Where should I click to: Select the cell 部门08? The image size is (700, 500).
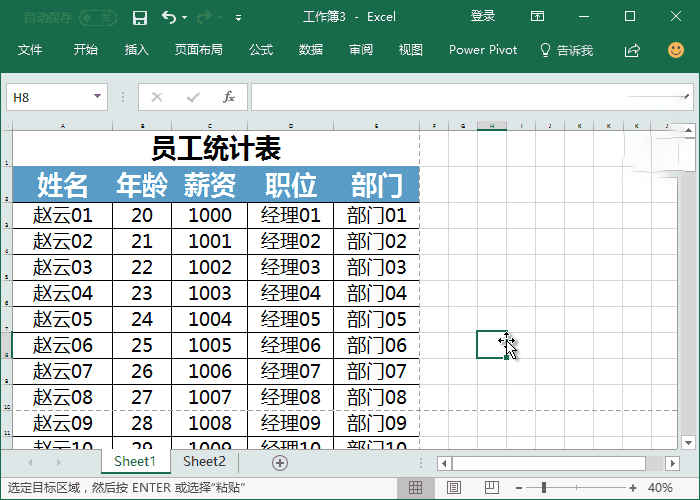[x=377, y=397]
